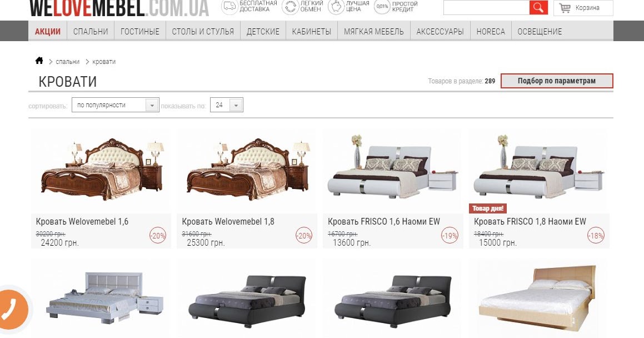The width and height of the screenshot is (644, 338).
Task: Open the МЯГКАЯ МЕБЕЛЬ menu category
Action: pyautogui.click(x=374, y=31)
